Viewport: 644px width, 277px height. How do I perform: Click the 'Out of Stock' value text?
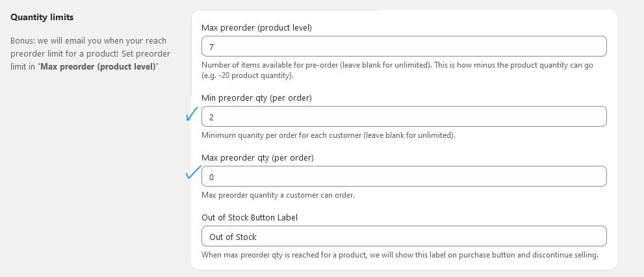coord(233,237)
